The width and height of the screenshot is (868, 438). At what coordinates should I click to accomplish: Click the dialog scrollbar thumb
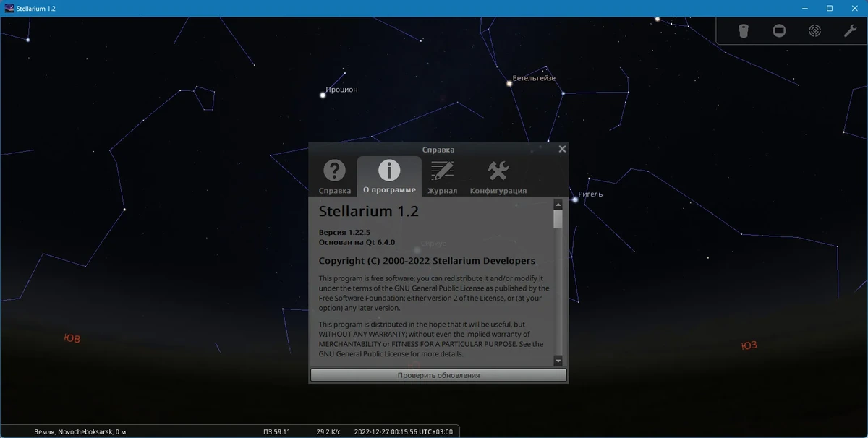(x=558, y=219)
